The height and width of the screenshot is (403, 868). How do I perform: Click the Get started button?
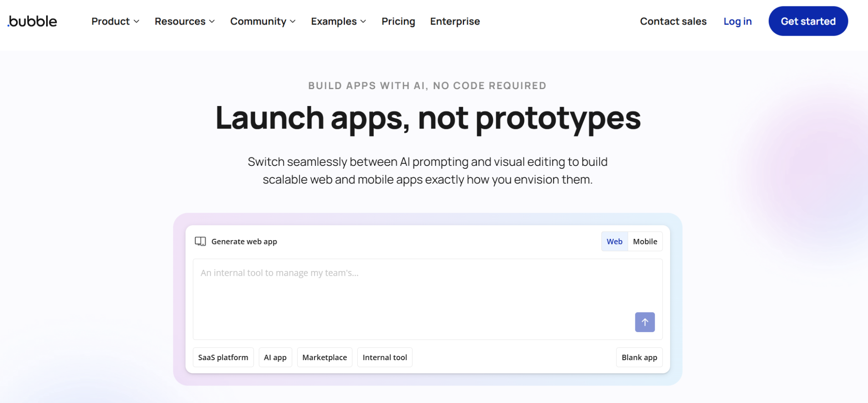808,21
